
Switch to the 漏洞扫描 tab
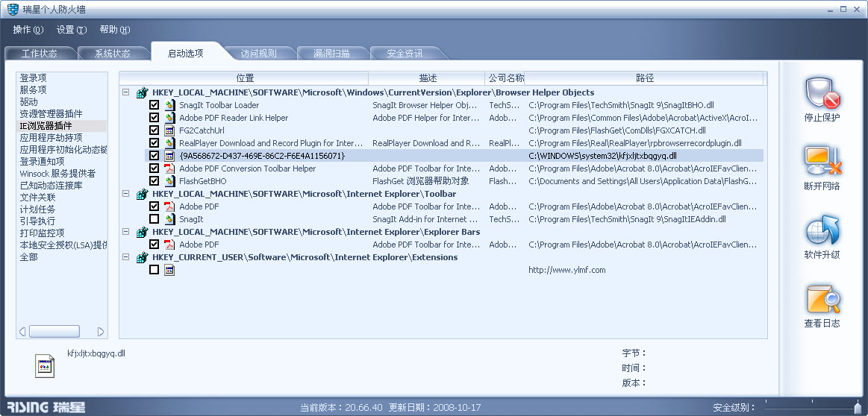[x=331, y=54]
